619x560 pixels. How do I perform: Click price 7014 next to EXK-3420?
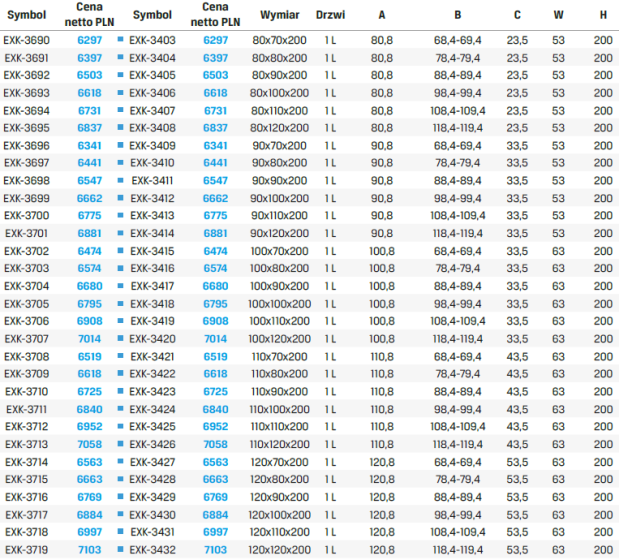tap(216, 339)
